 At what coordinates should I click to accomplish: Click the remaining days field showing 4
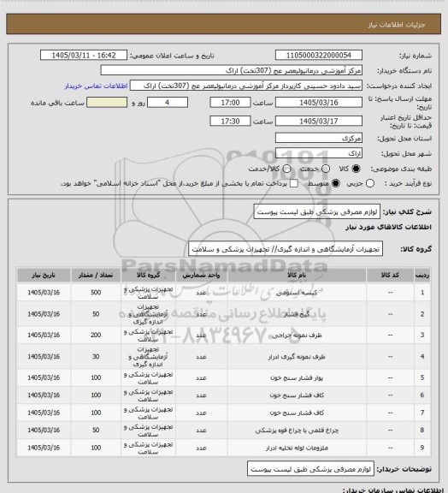coord(168,103)
